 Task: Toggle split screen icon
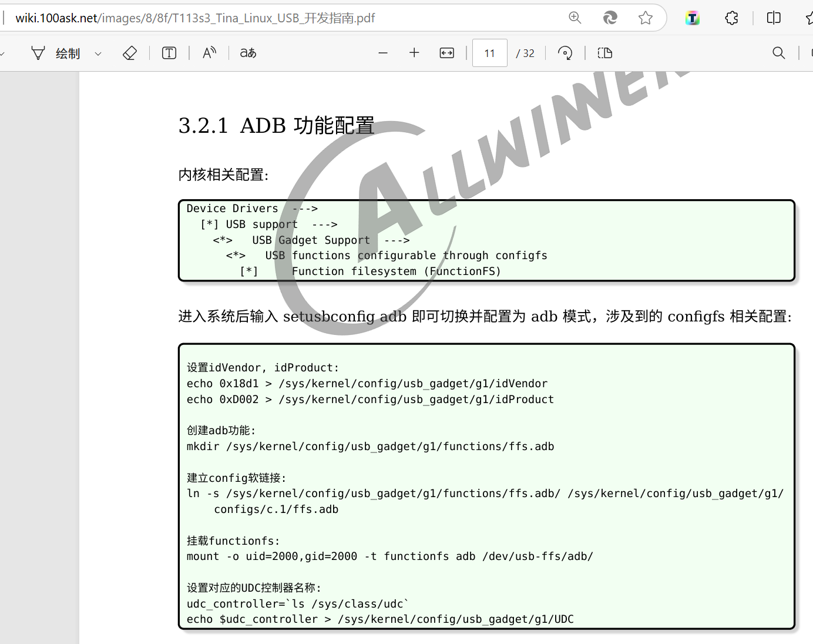[x=774, y=18]
